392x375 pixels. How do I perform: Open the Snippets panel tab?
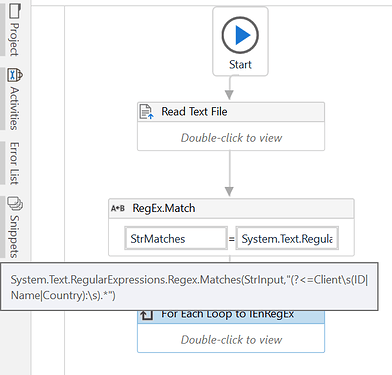14,227
